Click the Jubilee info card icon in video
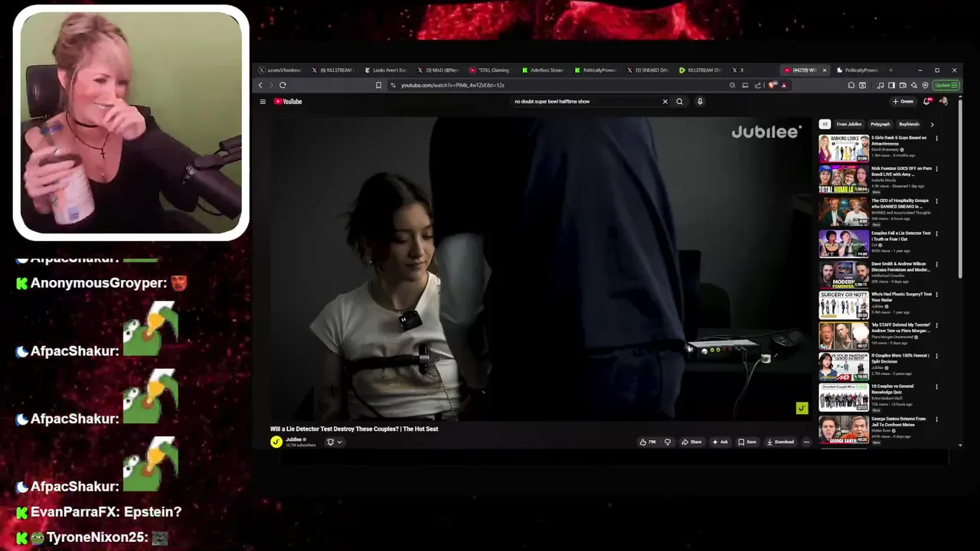Viewport: 980px width, 551px height. coord(802,408)
